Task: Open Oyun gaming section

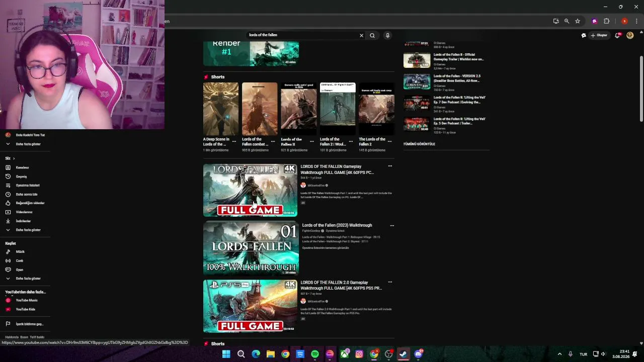Action: coord(20,269)
